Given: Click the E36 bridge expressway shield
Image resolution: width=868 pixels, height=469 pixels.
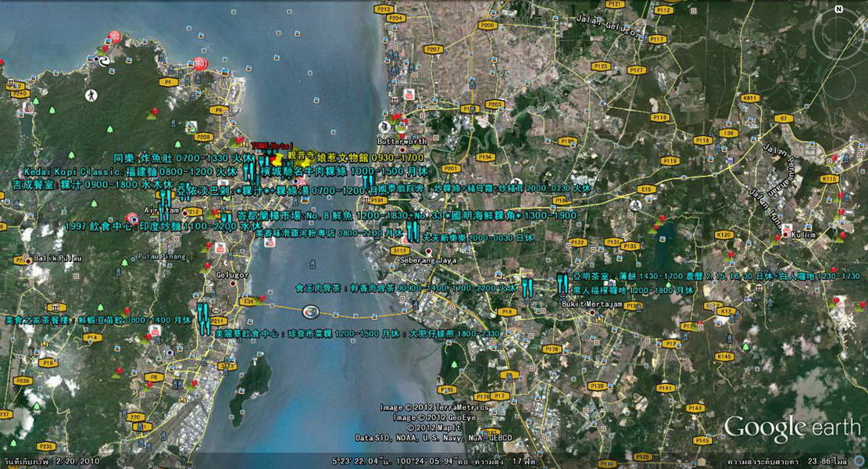Looking at the screenshot, I should (x=248, y=302).
